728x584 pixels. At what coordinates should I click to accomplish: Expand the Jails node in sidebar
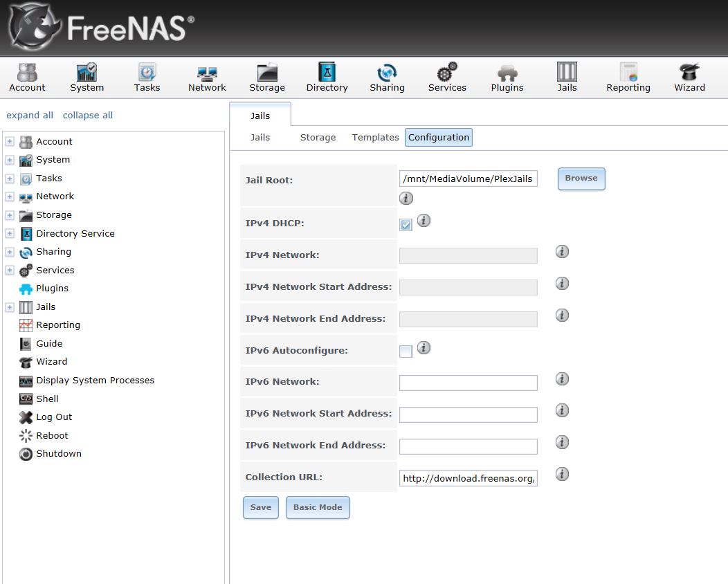click(x=10, y=307)
